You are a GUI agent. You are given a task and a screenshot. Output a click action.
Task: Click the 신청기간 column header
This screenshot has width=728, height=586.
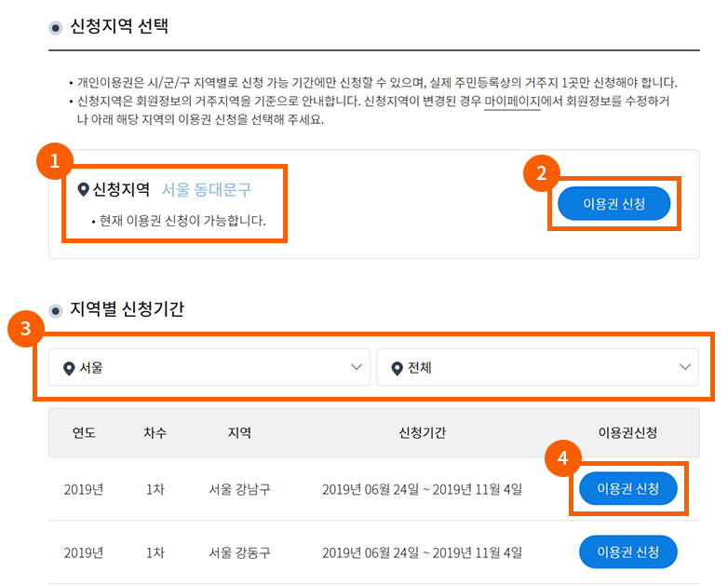point(422,432)
